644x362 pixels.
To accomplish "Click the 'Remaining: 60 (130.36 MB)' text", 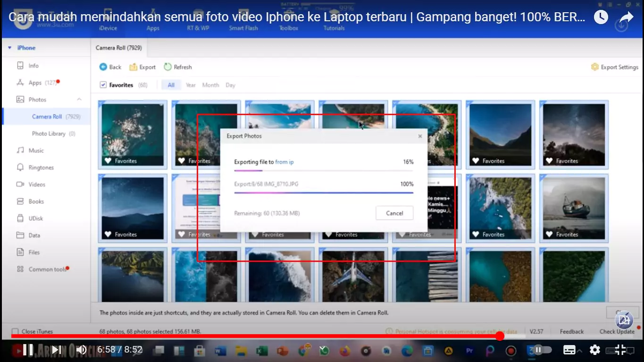I will point(267,213).
